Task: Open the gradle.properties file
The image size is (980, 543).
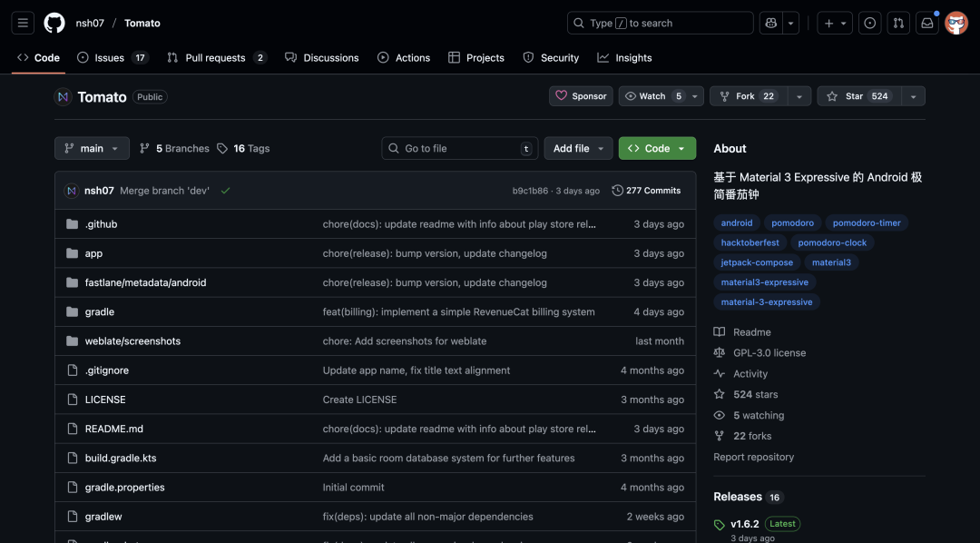Action: point(125,488)
